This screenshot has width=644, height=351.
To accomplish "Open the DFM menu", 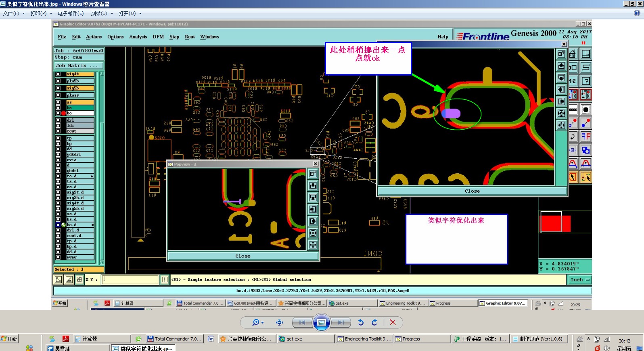I will click(x=158, y=37).
